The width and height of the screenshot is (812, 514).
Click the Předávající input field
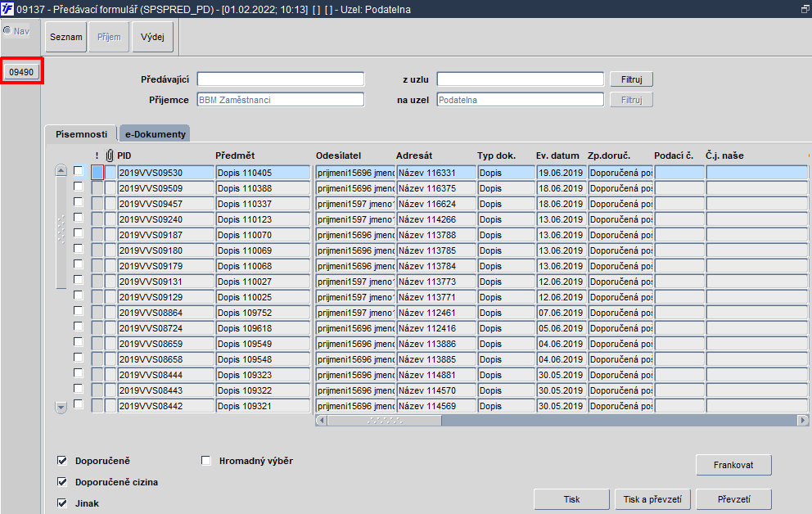coord(281,79)
